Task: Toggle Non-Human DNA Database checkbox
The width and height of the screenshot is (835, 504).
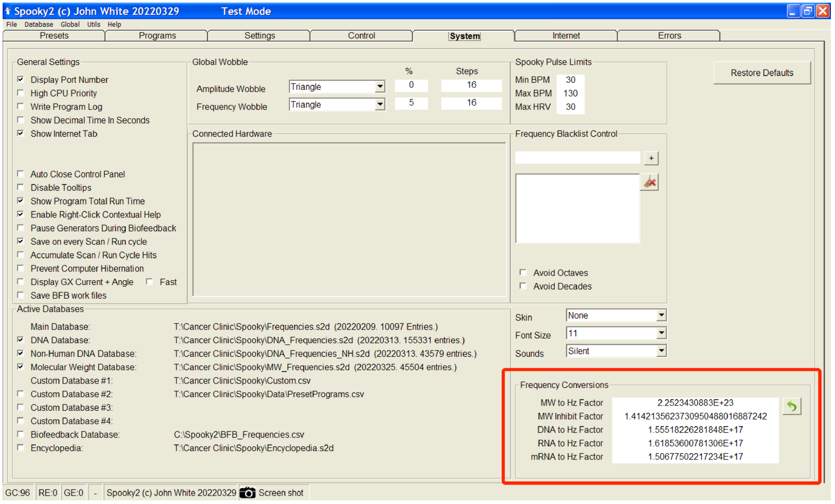Action: pos(20,354)
